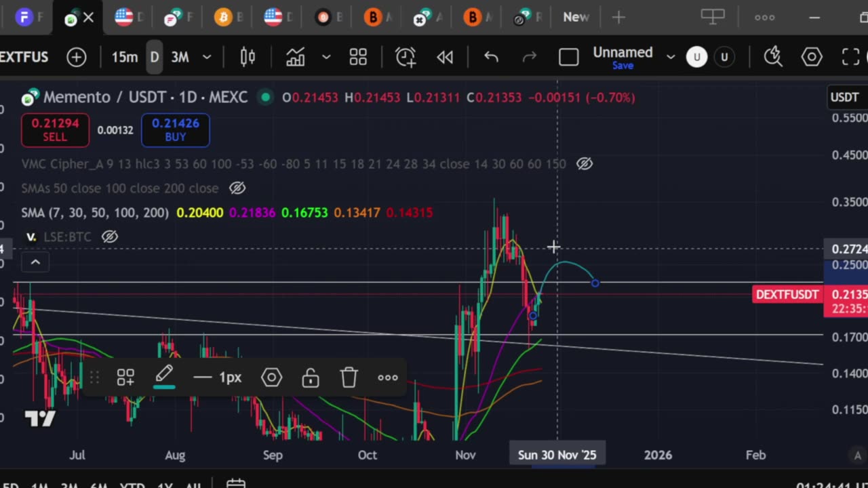This screenshot has height=488, width=868.
Task: Select the 15m interval
Action: click(x=125, y=58)
